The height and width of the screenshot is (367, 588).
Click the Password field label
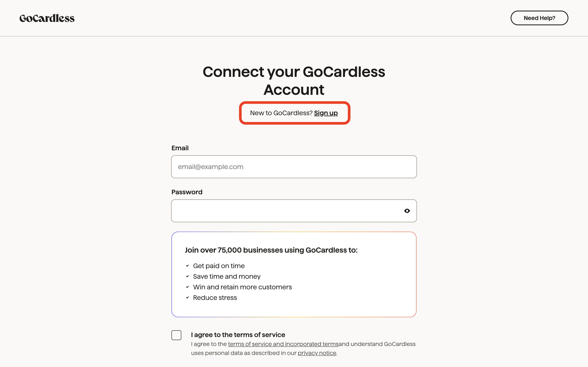pyautogui.click(x=187, y=192)
